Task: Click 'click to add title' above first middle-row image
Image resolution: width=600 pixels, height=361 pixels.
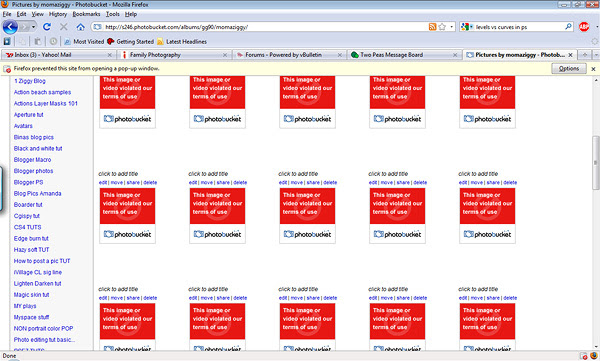Action: (118, 174)
